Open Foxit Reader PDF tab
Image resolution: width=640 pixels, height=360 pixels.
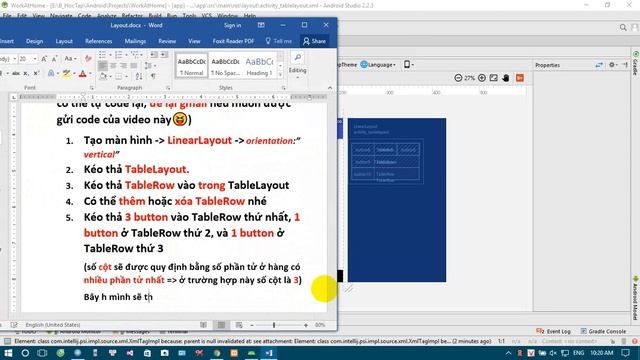pyautogui.click(x=233, y=41)
